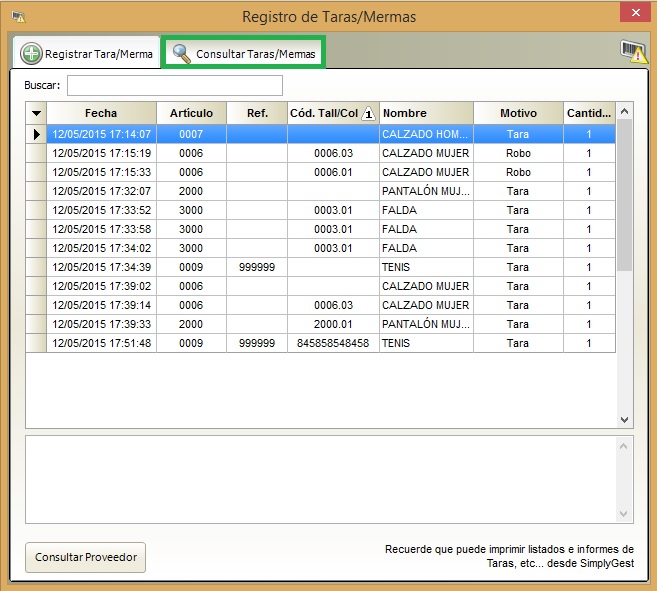Viewport: 657px width, 591px height.
Task: Select the row dated 12/05/2015 17:34:02
Action: click(x=321, y=248)
